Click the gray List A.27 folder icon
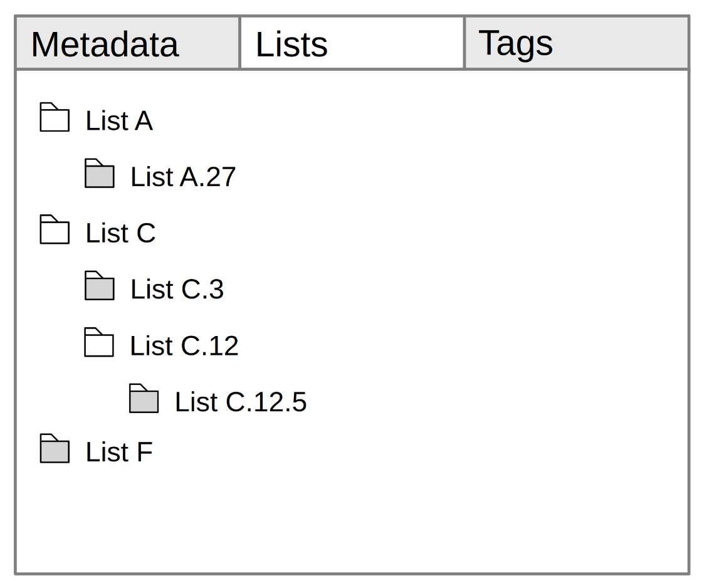 [100, 174]
